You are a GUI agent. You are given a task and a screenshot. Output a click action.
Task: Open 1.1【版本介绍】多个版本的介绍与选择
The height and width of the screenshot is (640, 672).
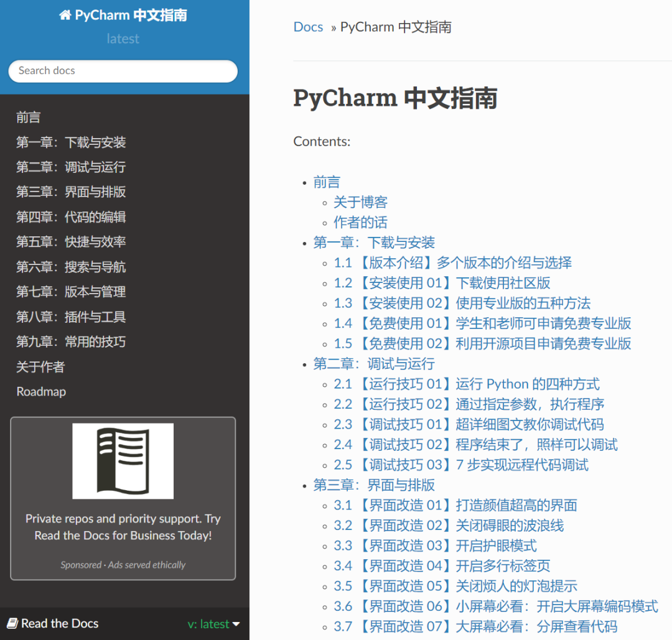[x=452, y=262]
